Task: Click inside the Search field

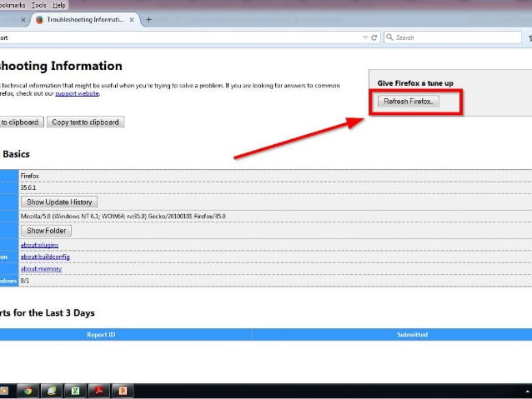Action: (x=453, y=37)
